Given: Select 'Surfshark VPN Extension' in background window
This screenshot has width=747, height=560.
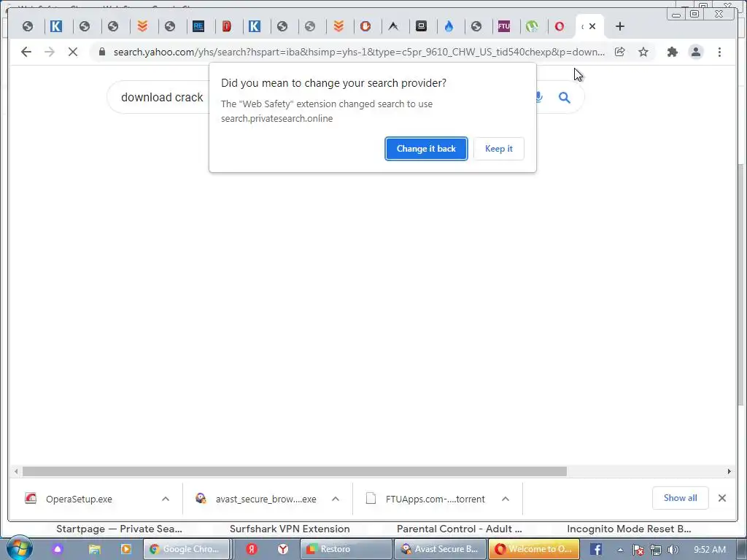Looking at the screenshot, I should pyautogui.click(x=290, y=529).
